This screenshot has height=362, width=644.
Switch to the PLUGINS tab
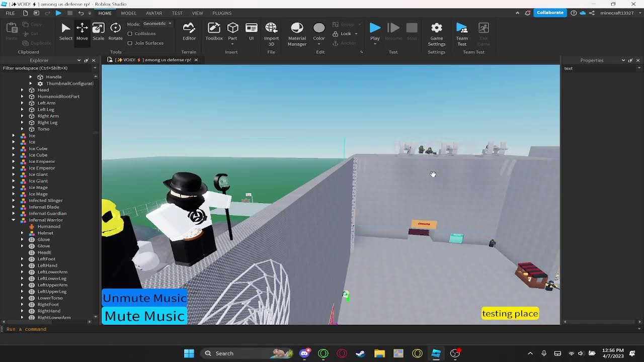[222, 13]
